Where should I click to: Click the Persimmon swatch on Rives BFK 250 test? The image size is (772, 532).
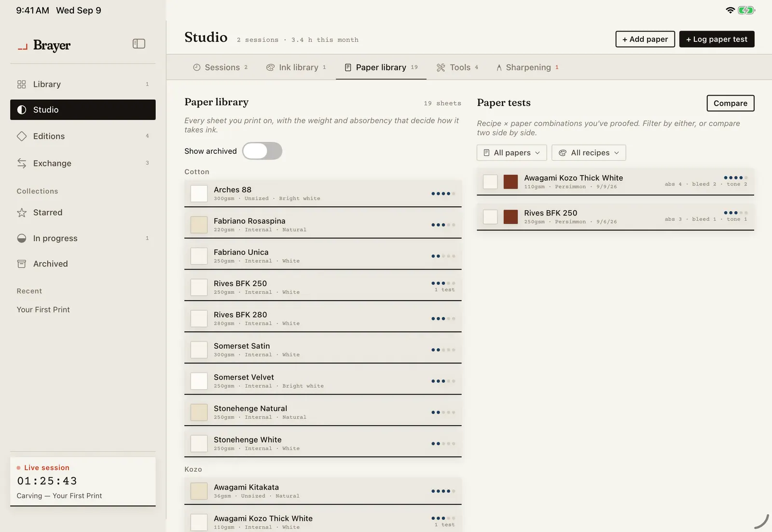coord(510,217)
